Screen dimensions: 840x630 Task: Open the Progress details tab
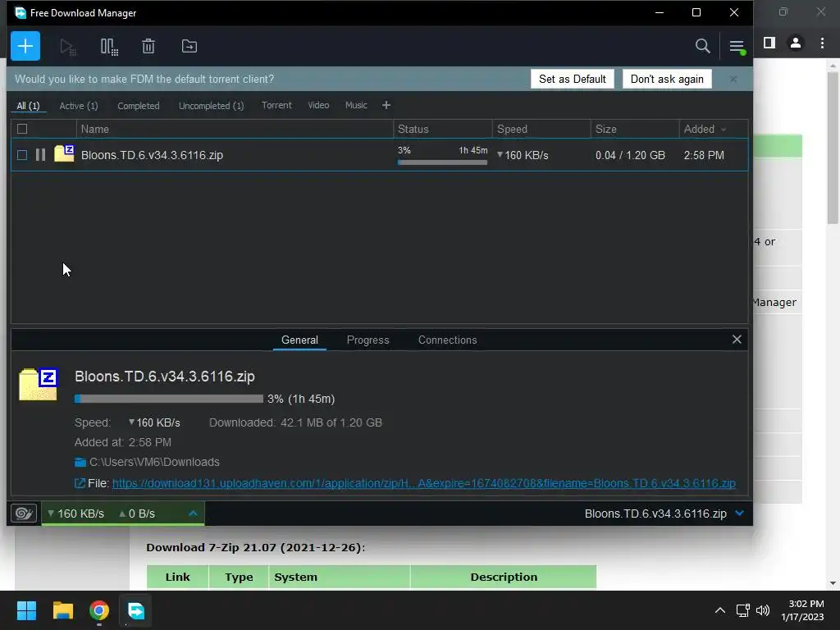click(367, 340)
